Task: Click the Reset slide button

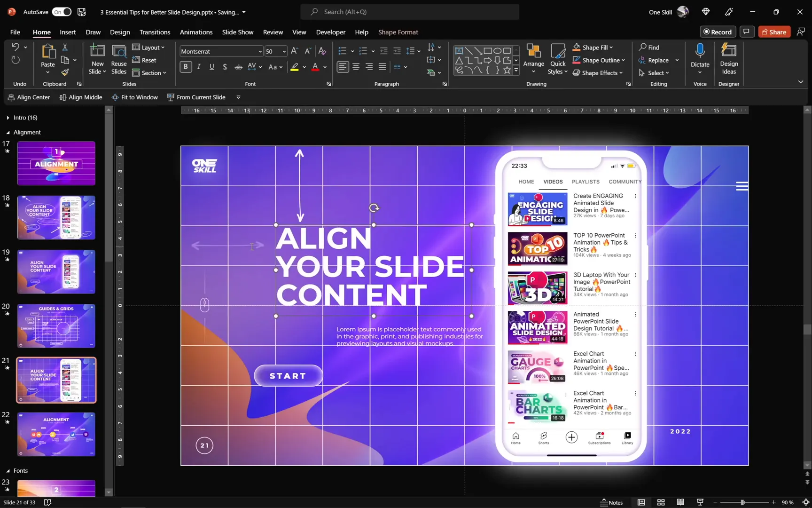Action: [x=144, y=60]
